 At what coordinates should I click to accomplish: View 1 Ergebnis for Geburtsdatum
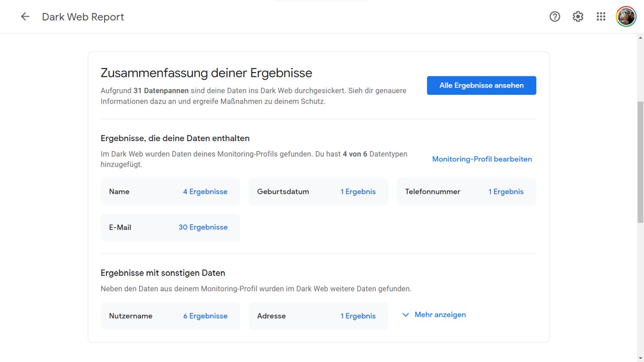tap(358, 192)
